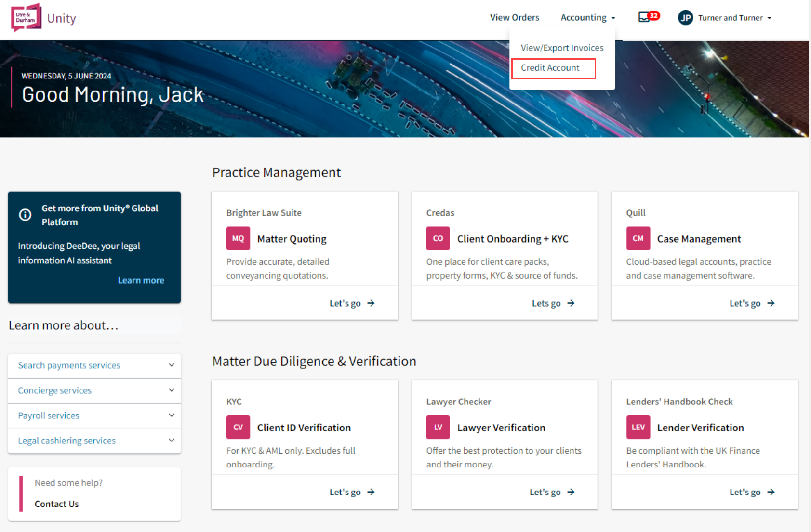Open the Accounting dropdown menu
811x532 pixels.
pos(588,18)
